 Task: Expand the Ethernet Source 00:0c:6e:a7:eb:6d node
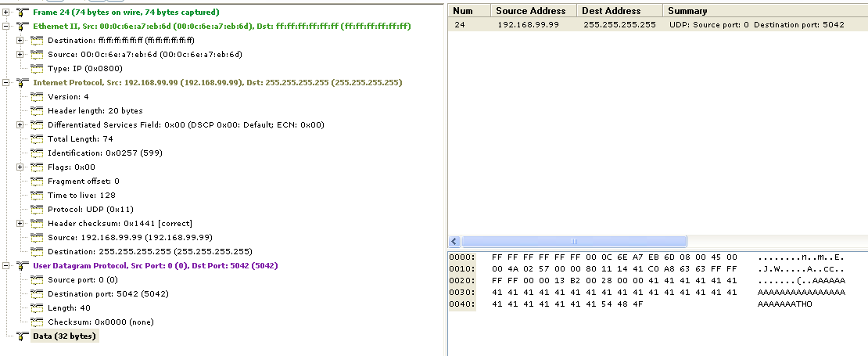(x=20, y=54)
